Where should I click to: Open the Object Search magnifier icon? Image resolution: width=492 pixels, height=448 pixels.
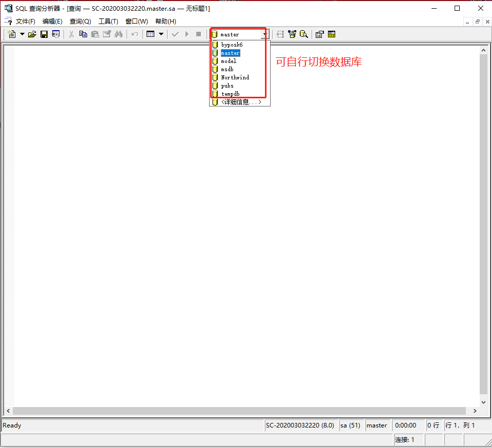304,34
